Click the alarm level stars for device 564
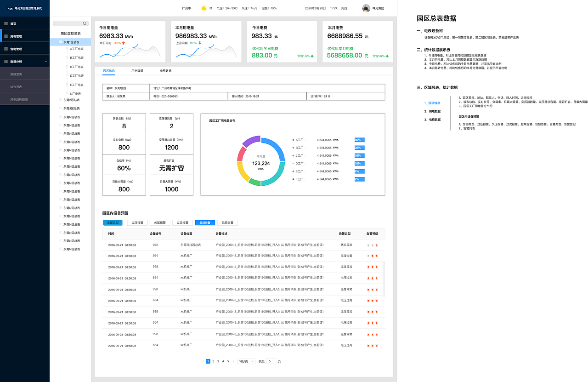This screenshot has height=382, width=588. tap(373, 256)
